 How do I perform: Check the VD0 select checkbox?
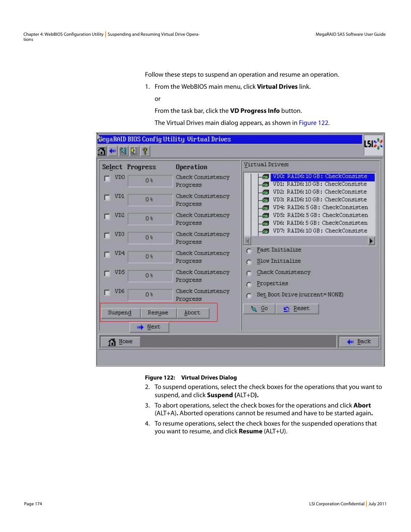coord(107,179)
